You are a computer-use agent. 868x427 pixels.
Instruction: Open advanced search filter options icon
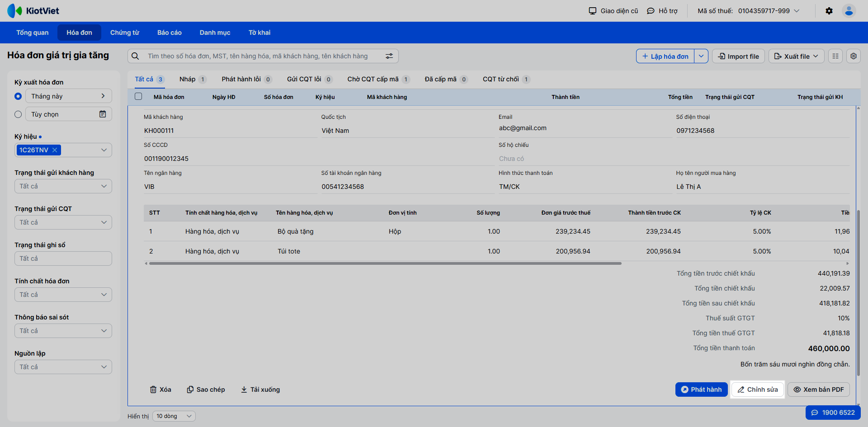click(389, 56)
